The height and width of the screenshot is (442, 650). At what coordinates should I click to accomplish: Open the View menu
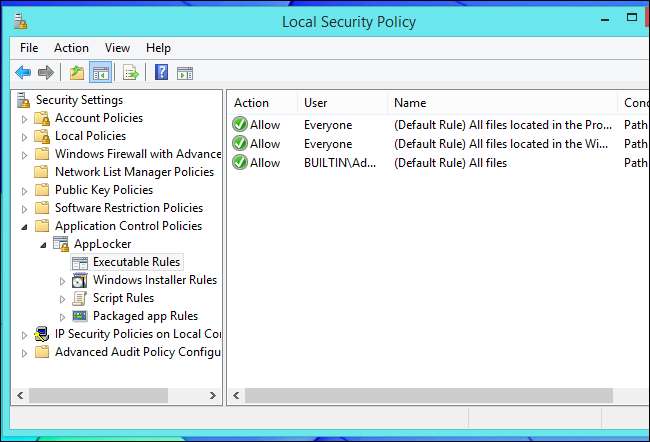[x=117, y=48]
